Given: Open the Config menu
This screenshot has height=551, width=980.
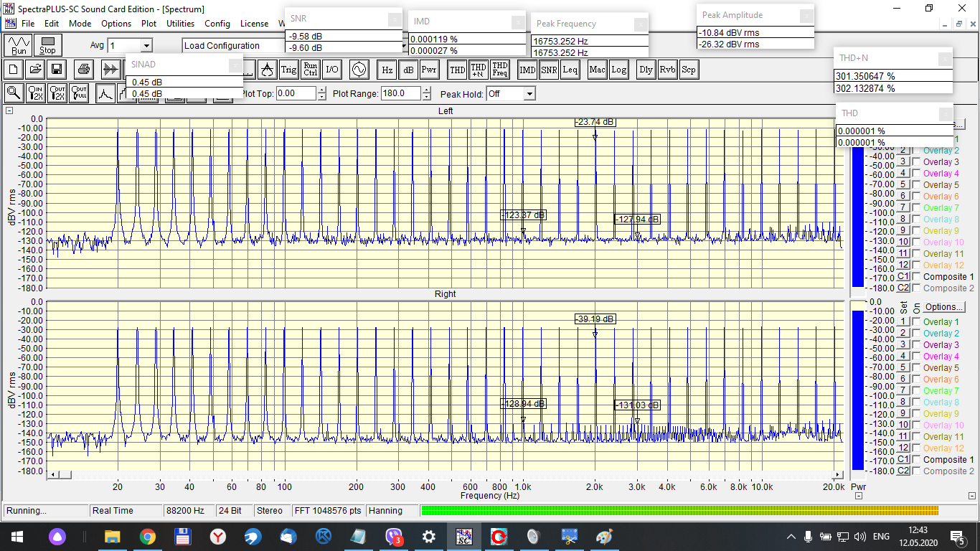Looking at the screenshot, I should (x=217, y=24).
